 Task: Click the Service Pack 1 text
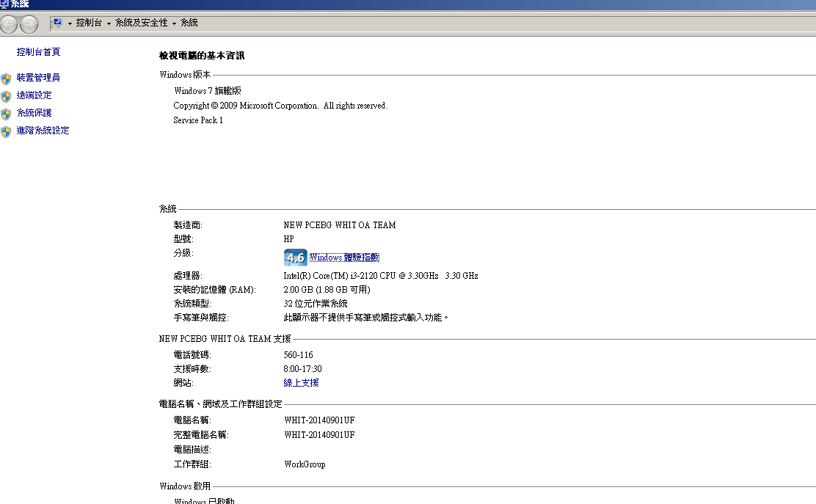click(x=197, y=120)
